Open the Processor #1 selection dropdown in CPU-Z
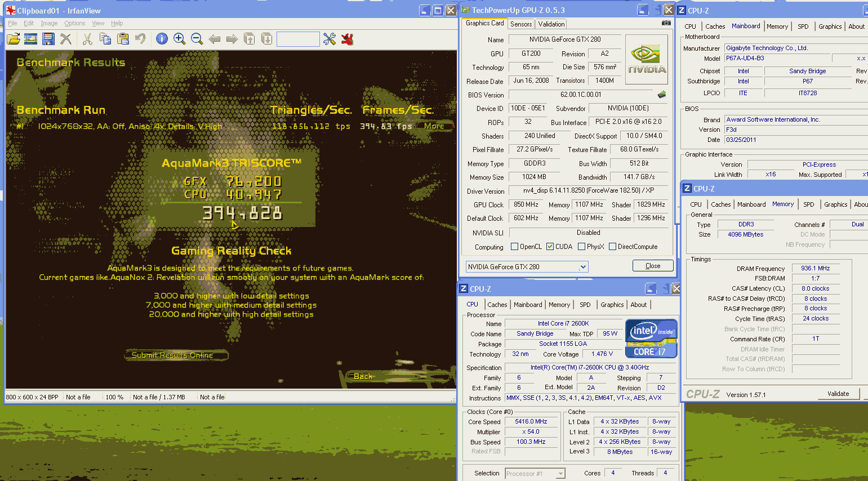The height and width of the screenshot is (481, 868). point(535,474)
